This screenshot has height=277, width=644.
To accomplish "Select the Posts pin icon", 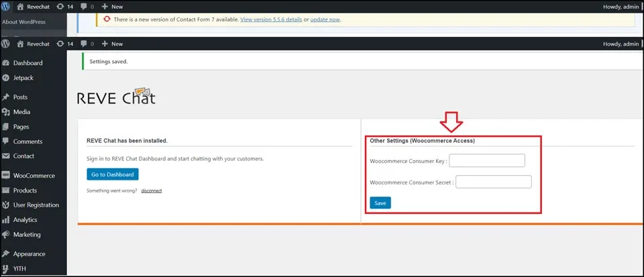I will point(6,97).
